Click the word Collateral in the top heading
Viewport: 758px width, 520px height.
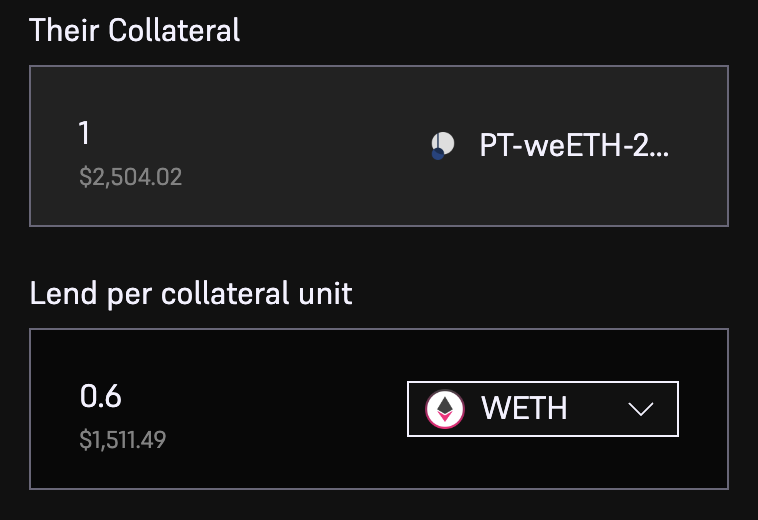174,30
